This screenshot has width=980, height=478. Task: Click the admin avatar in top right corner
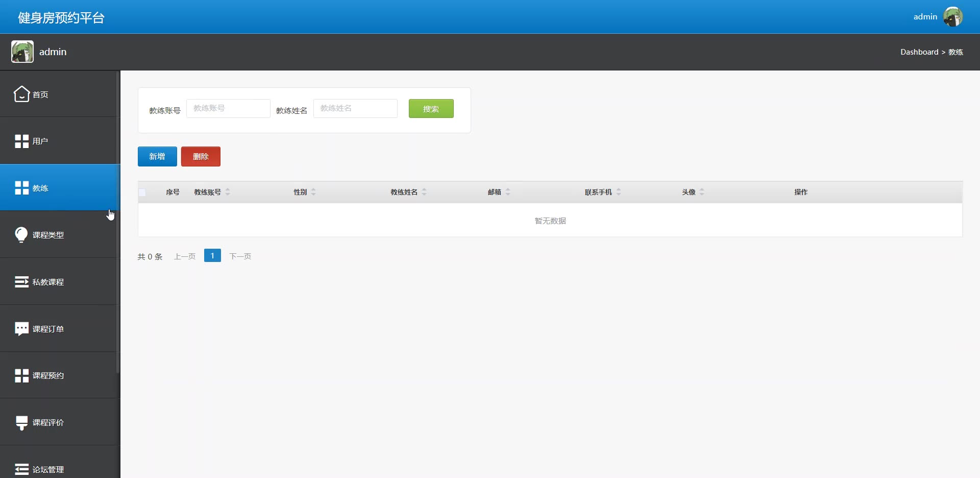[954, 16]
